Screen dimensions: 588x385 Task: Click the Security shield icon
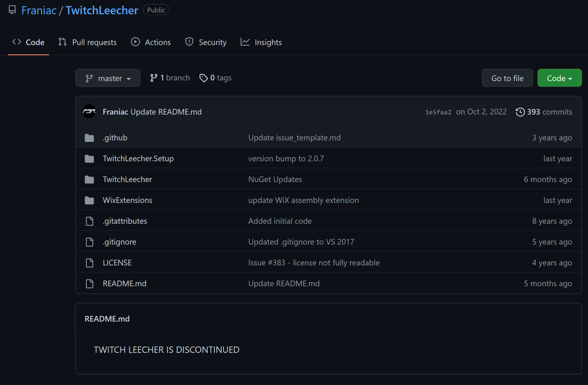189,42
